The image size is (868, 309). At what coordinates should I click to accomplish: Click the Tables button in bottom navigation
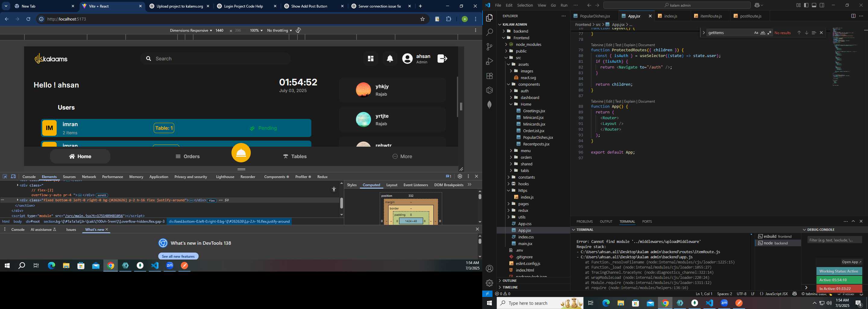click(x=295, y=157)
